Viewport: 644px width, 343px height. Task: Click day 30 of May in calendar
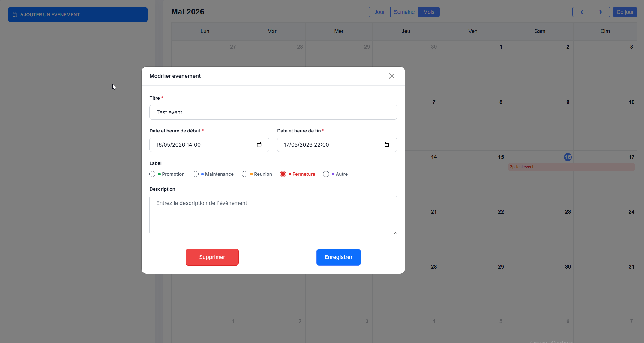568,267
